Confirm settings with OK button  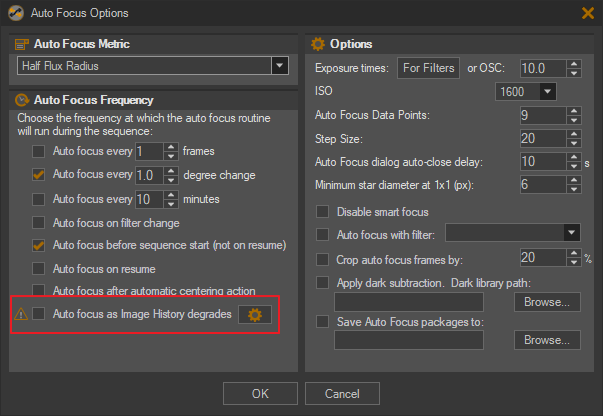(260, 393)
